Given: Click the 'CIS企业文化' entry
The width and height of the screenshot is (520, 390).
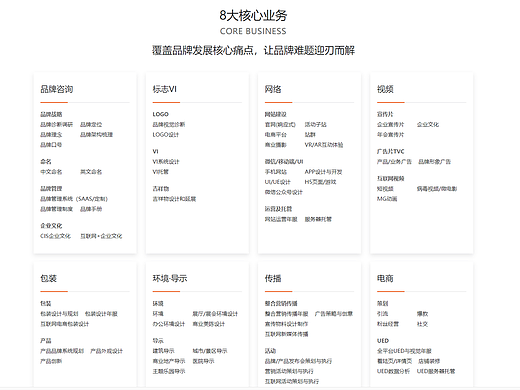Looking at the screenshot, I should [55, 236].
